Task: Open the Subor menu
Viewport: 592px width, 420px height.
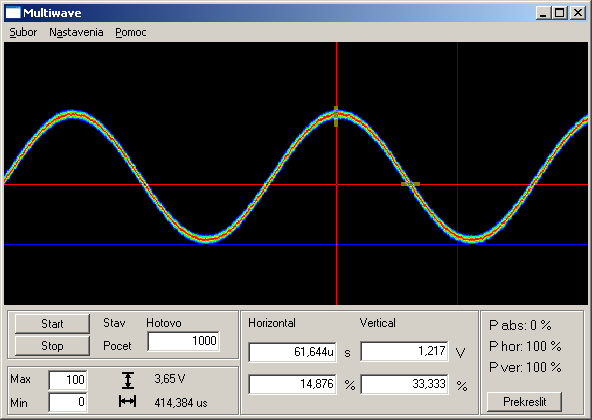Action: (23, 32)
